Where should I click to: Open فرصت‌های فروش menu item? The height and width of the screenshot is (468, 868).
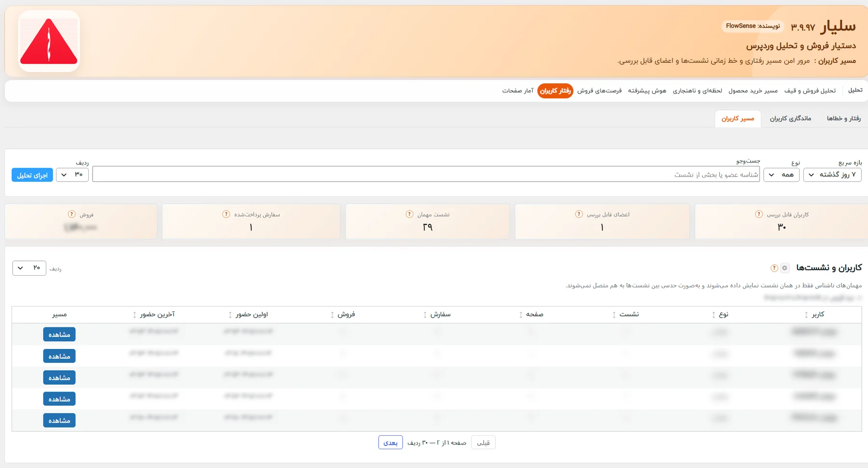pyautogui.click(x=599, y=91)
